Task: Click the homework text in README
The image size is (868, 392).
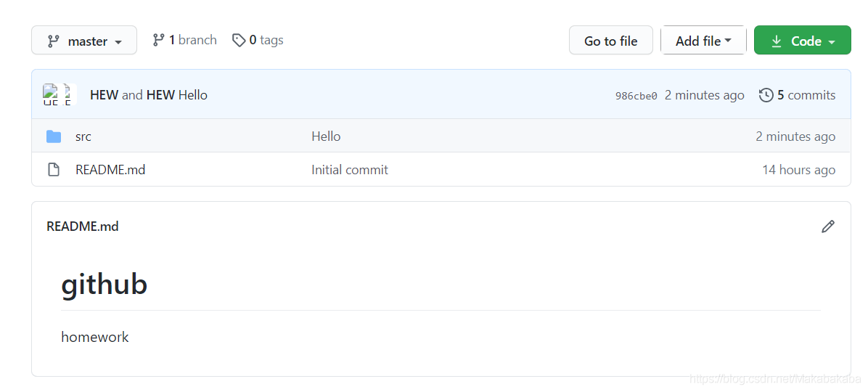Action: (94, 337)
